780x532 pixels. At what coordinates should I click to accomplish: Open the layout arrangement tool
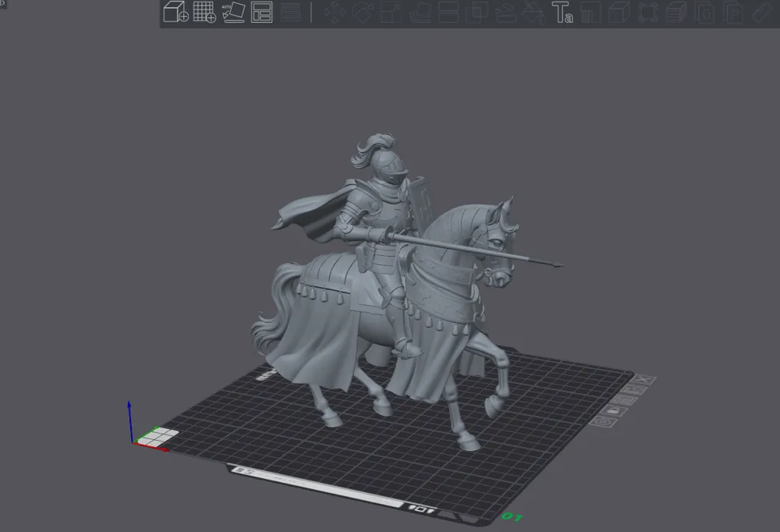pyautogui.click(x=263, y=13)
